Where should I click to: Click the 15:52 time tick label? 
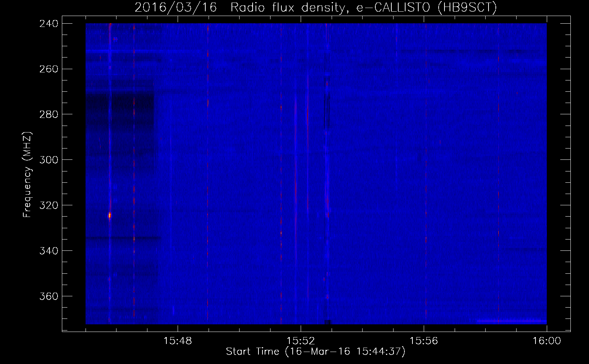coord(301,341)
